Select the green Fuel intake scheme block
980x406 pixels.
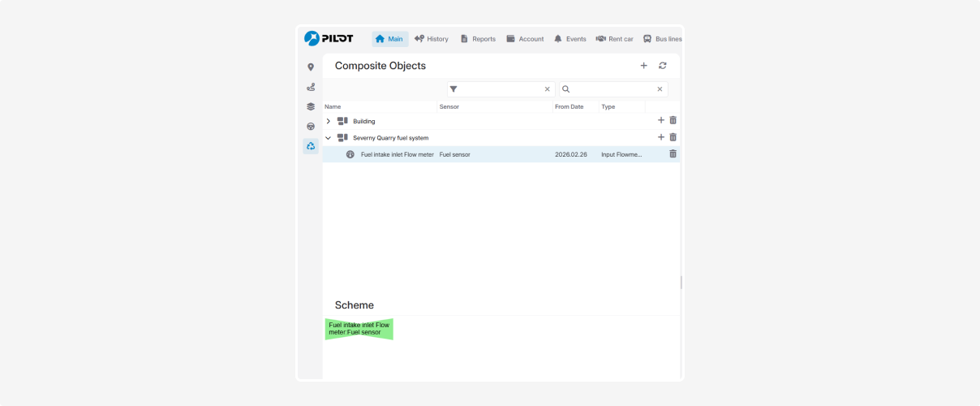point(359,329)
